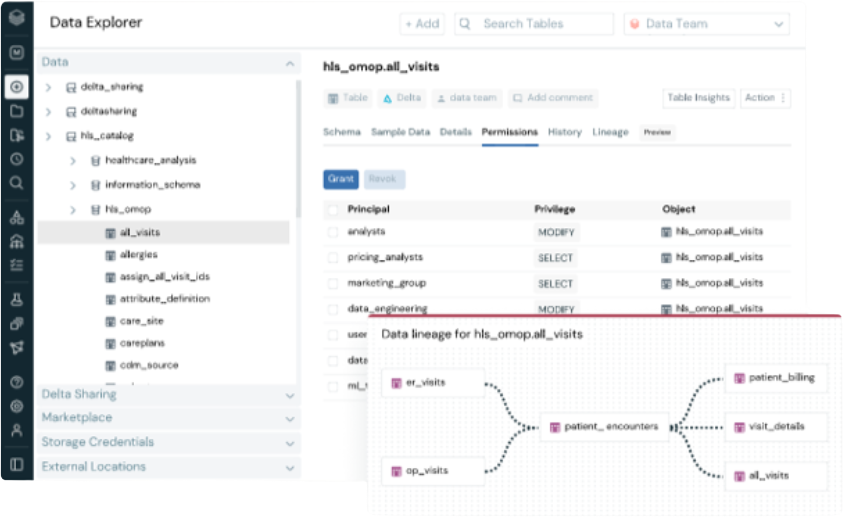Click the create new plus icon in sidebar

tap(17, 87)
